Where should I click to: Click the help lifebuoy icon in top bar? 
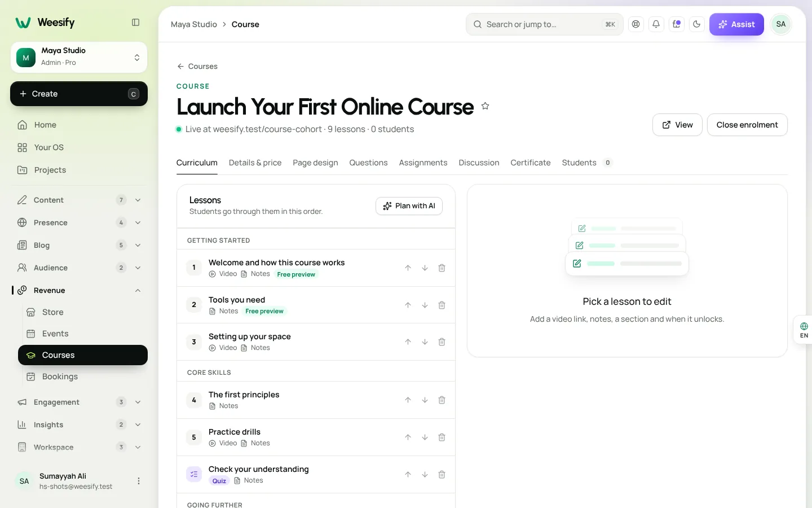pyautogui.click(x=636, y=24)
